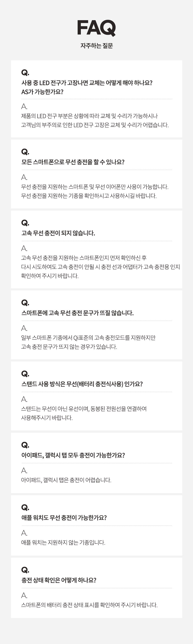
Task: Click the answer "애플 워치는 지원하지 않는 기종입니다."
Action: point(63,542)
